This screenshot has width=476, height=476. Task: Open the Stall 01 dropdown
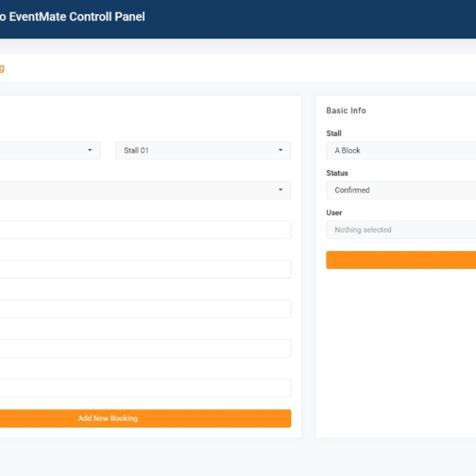(x=203, y=151)
